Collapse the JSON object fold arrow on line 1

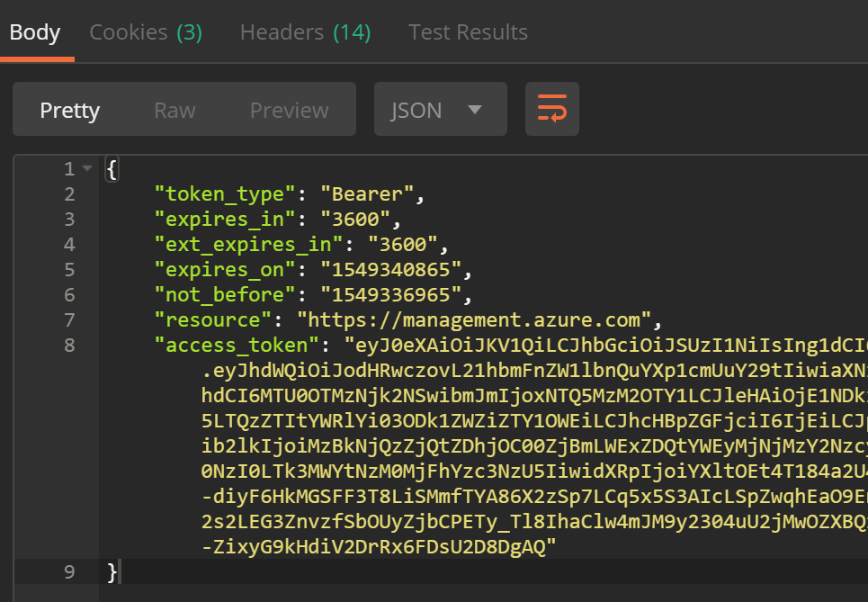coord(87,167)
